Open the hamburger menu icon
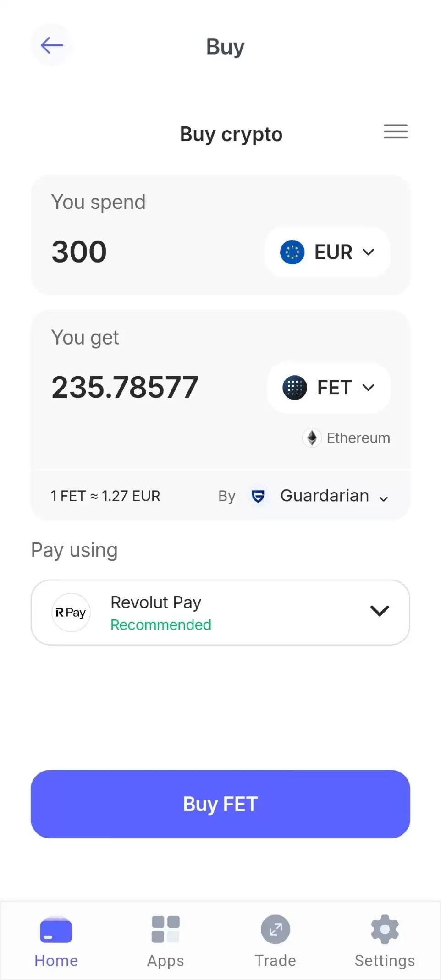This screenshot has height=980, width=441. point(395,131)
